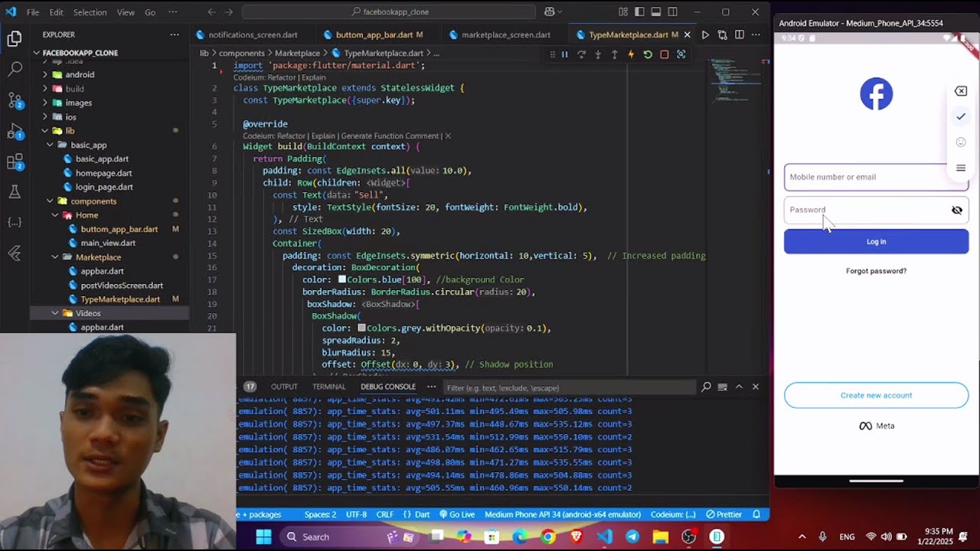Collapse the FACEBOOKAPP_CLONE root folder

(80, 53)
